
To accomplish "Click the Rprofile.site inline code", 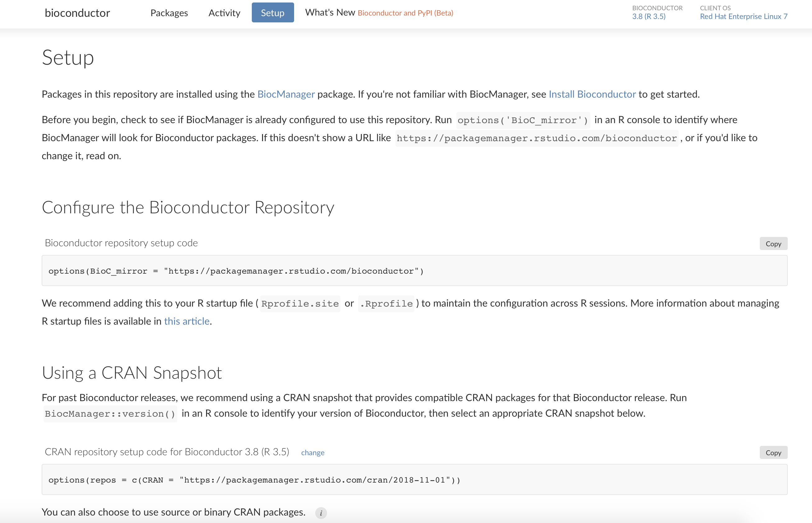I will coord(300,303).
